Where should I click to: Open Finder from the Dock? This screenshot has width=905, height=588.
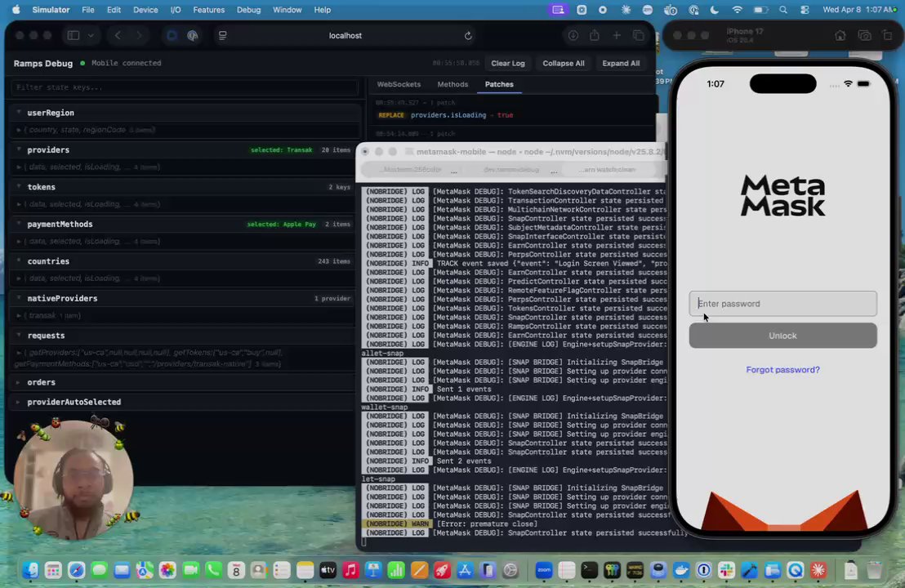(30, 570)
